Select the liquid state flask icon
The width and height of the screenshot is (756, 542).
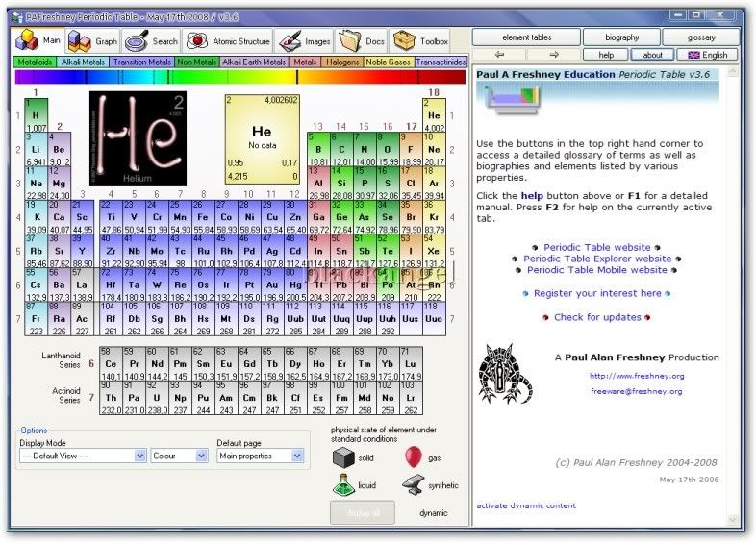[343, 486]
